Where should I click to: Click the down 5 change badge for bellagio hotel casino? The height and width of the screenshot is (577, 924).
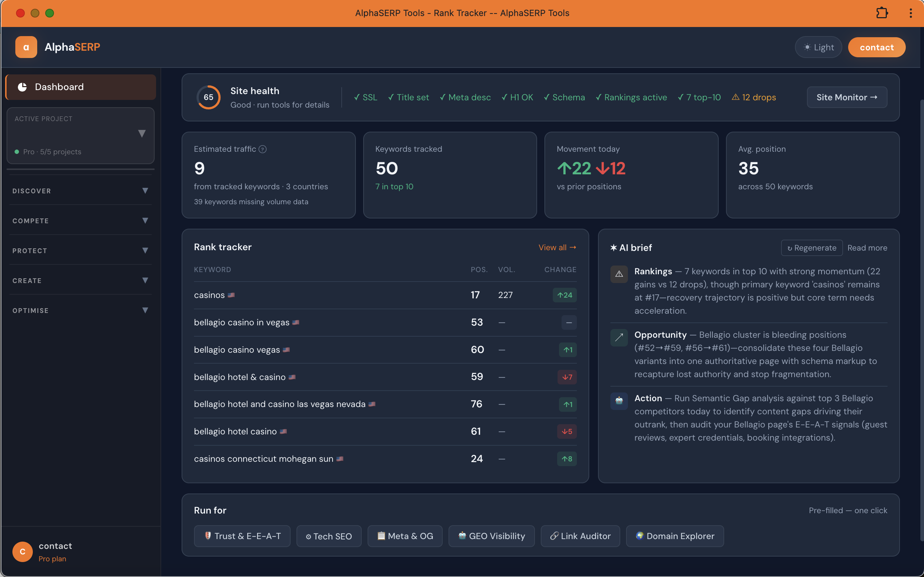(x=567, y=431)
